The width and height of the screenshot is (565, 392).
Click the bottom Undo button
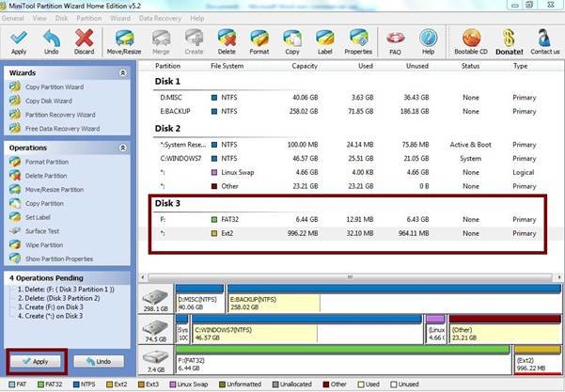(99, 361)
